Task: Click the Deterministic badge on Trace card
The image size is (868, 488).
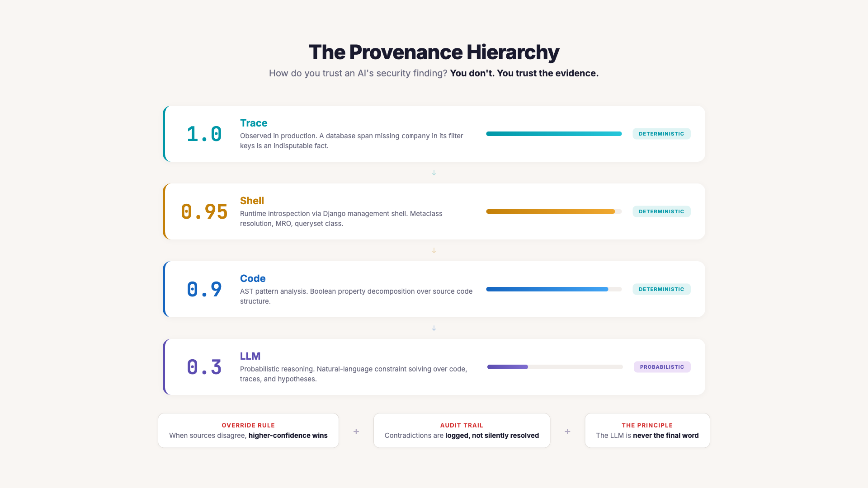Action: tap(661, 134)
